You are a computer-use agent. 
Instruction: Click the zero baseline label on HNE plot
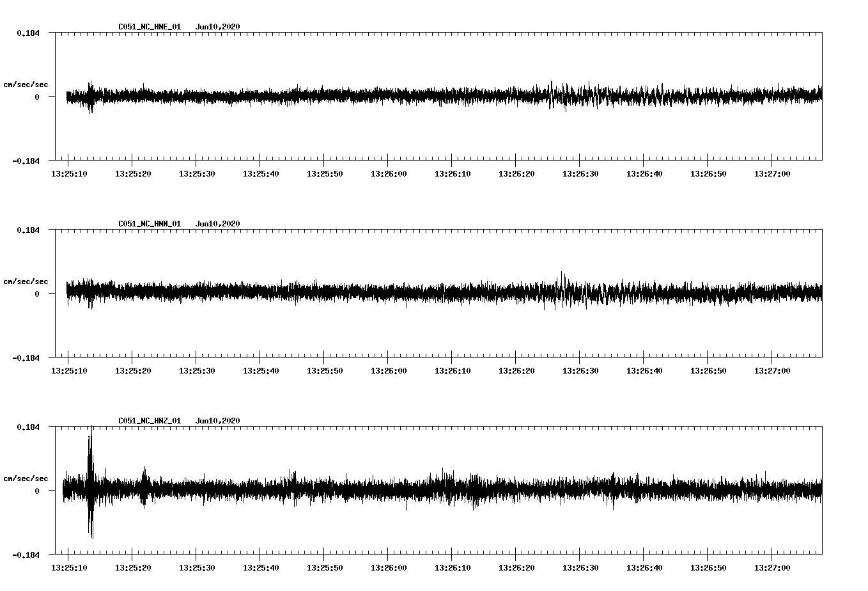(x=37, y=97)
